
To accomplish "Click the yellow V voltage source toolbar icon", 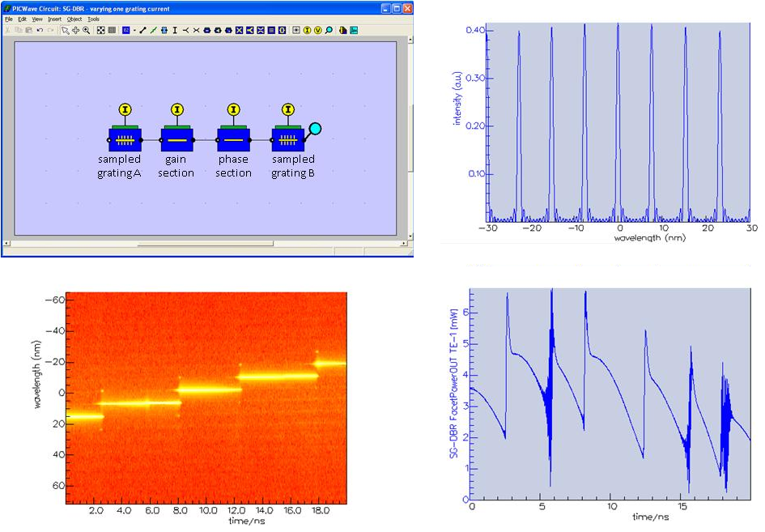I will (317, 30).
